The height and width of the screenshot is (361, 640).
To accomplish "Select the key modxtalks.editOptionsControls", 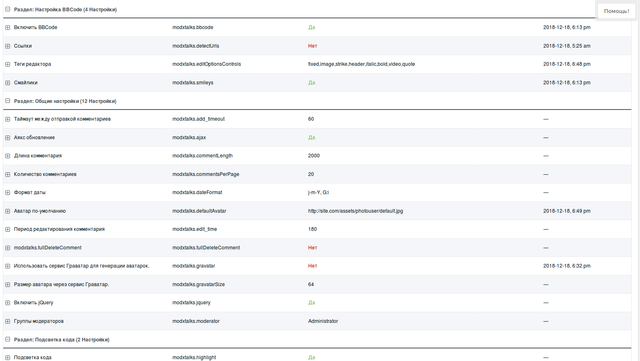I will click(207, 64).
